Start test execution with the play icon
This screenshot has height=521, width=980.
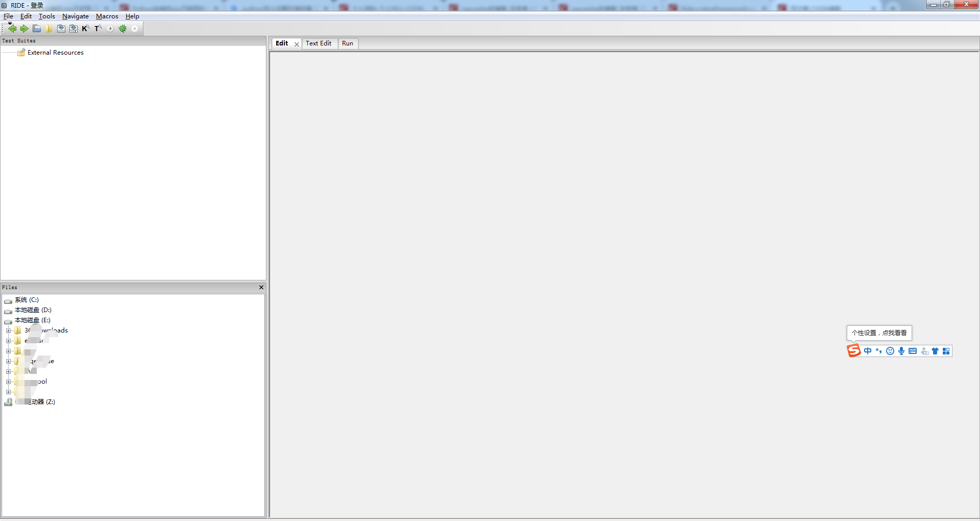pyautogui.click(x=110, y=29)
